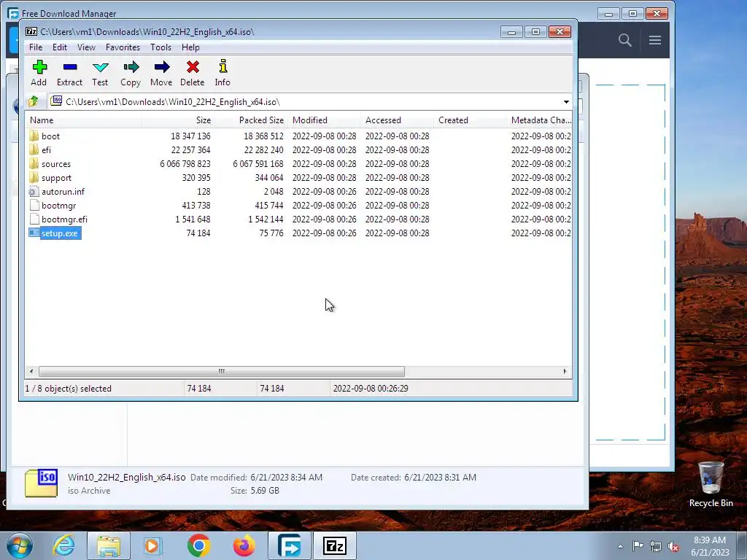Click the Show desktop strip on the taskbar
The height and width of the screenshot is (560, 747).
[742, 545]
